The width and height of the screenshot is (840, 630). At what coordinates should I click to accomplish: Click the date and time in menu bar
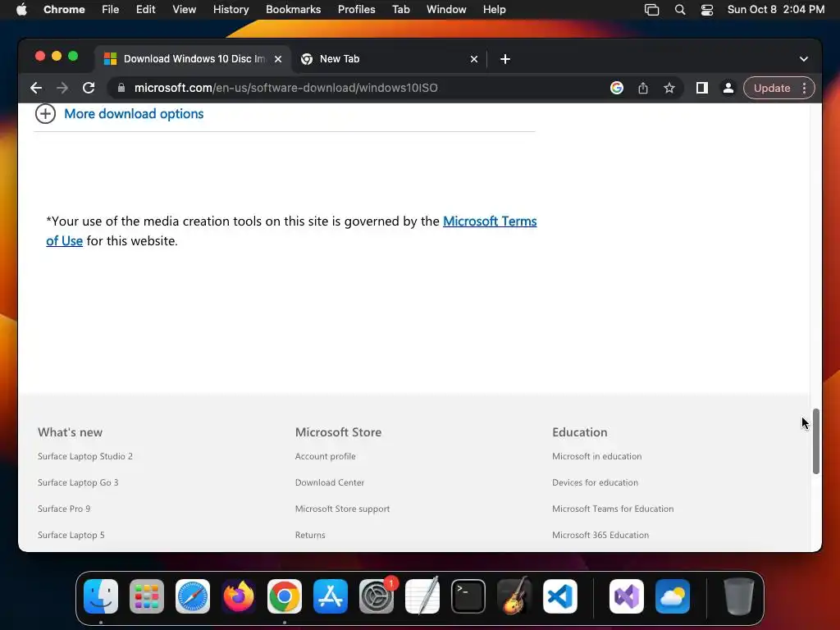pyautogui.click(x=776, y=10)
